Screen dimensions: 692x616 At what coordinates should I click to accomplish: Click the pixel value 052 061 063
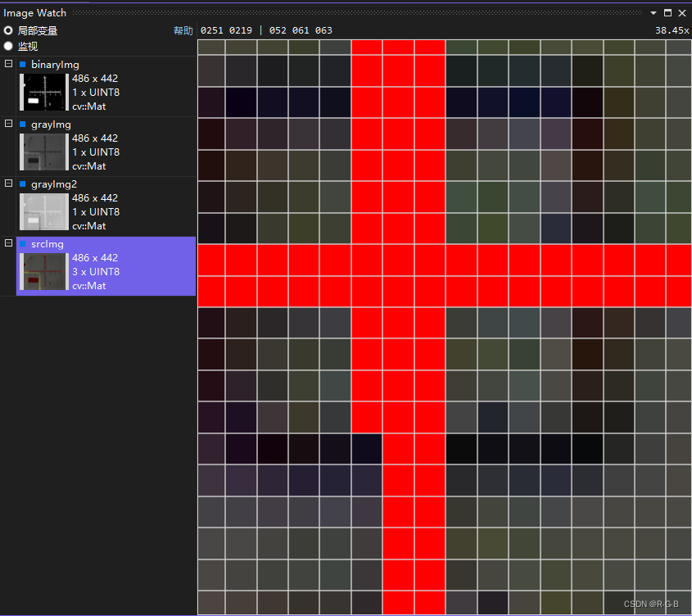[x=301, y=30]
